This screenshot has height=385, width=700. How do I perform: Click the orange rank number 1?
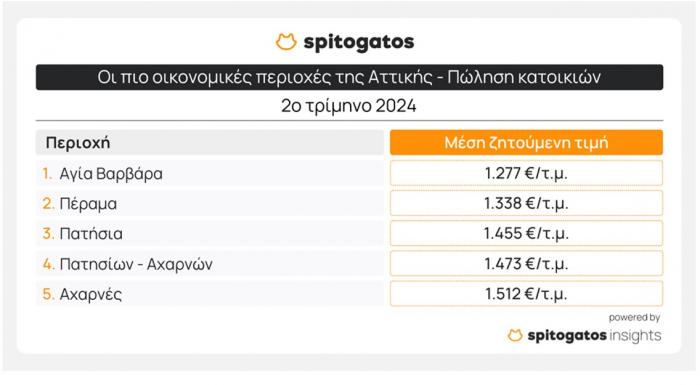point(47,173)
